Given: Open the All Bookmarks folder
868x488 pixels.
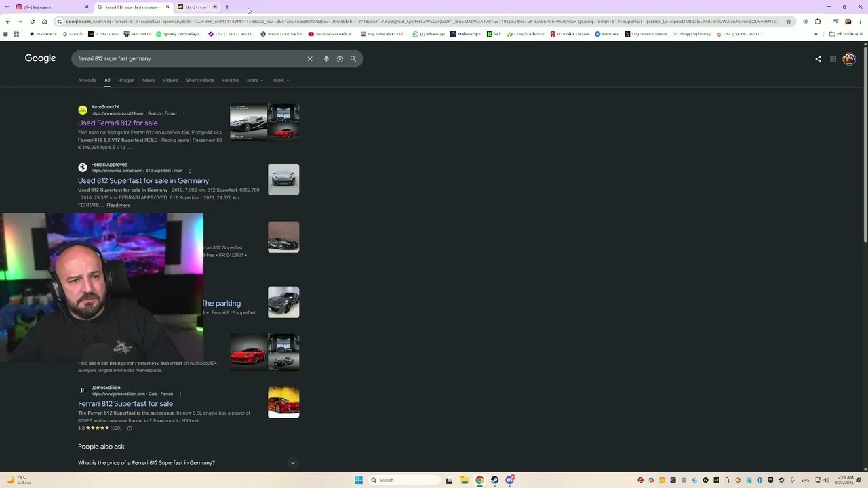Looking at the screenshot, I should pos(846,34).
